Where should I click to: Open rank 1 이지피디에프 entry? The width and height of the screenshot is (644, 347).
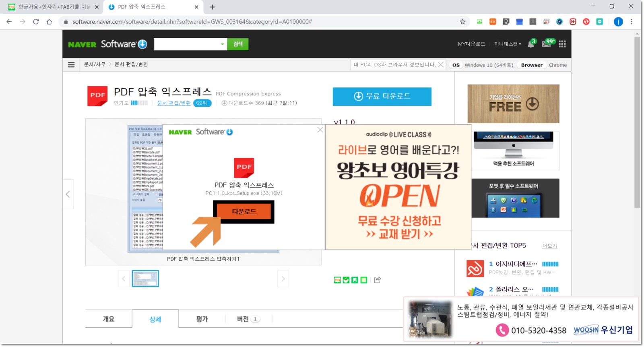pos(512,268)
